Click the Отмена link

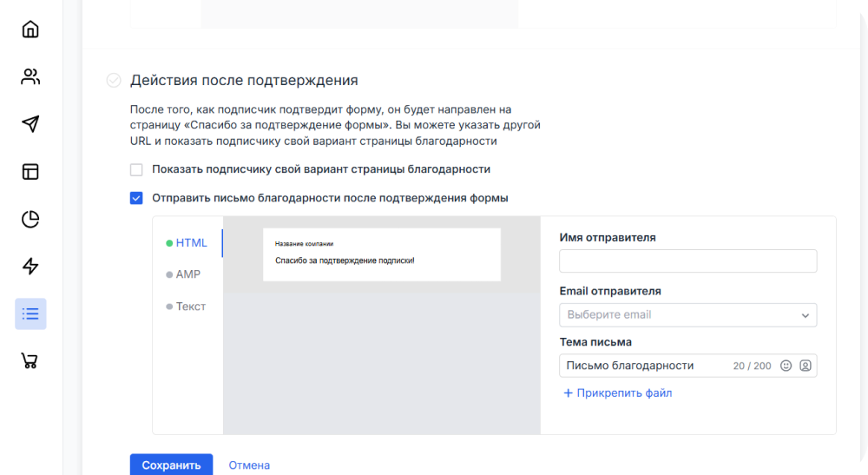pos(249,465)
